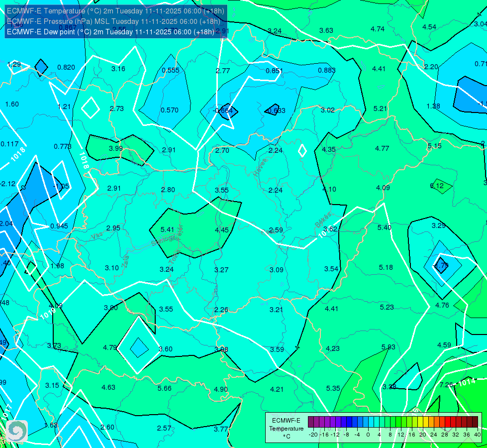
Task: Click the 7.26 temperature value
Action: point(446,385)
